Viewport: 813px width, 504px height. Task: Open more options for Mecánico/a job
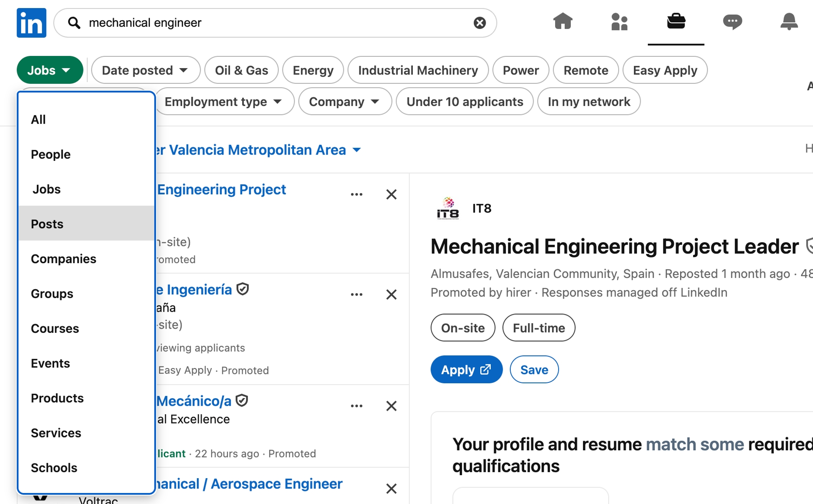357,406
